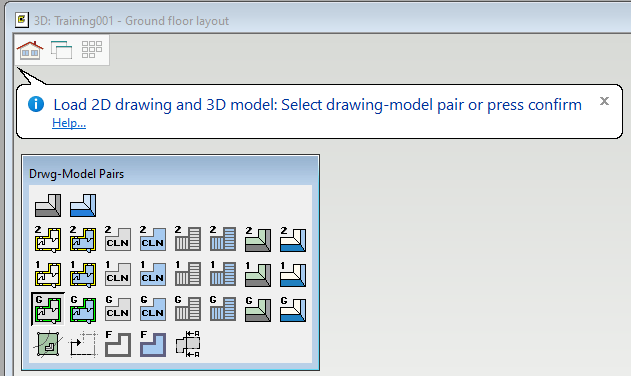Screen dimensions: 631x376
Task: Select floor 2 yellow plan drawing icon
Action: click(48, 239)
